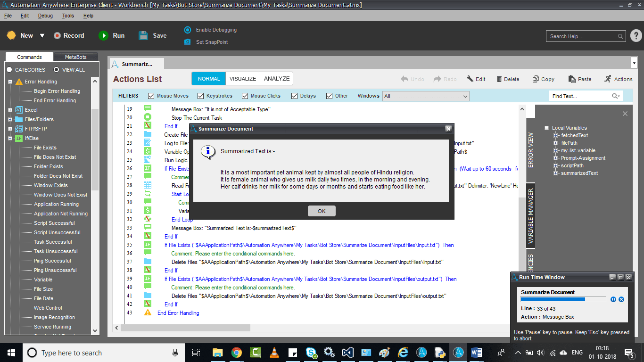Stop the running task in Run Time Window

[621, 299]
